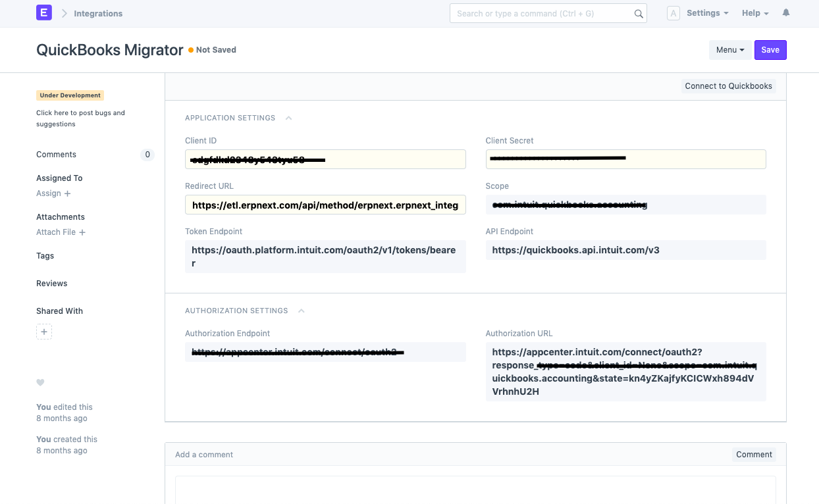
Task: Open the Settings dropdown menu
Action: pyautogui.click(x=707, y=13)
